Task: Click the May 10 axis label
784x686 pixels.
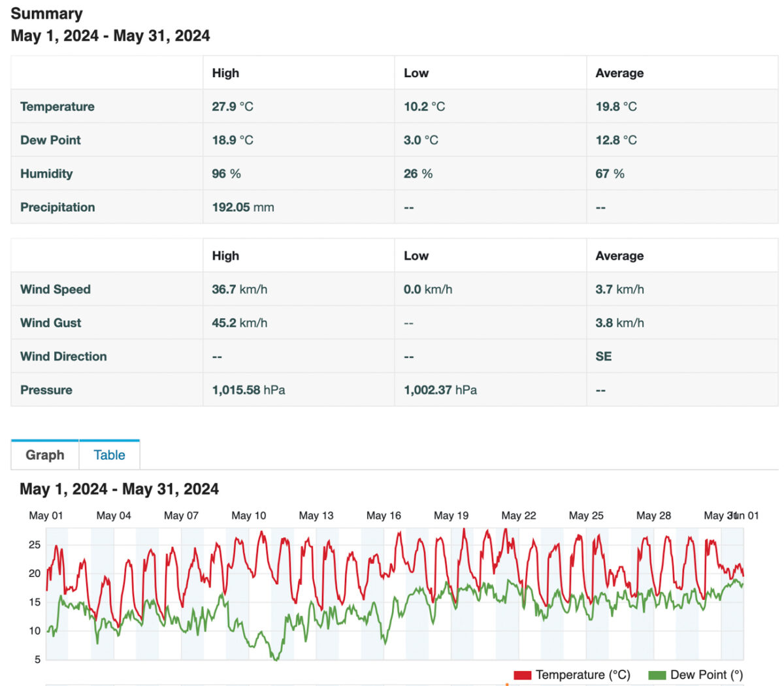Action: [x=249, y=515]
